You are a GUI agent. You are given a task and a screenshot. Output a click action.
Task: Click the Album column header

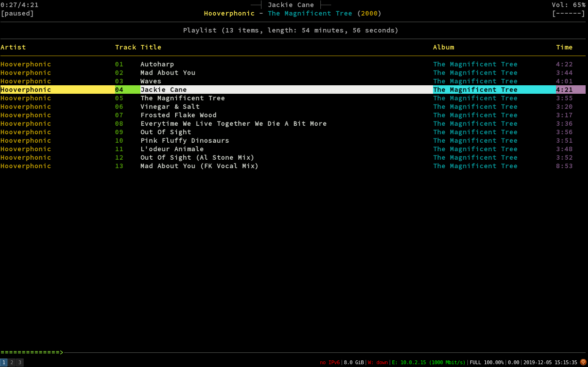(x=444, y=47)
